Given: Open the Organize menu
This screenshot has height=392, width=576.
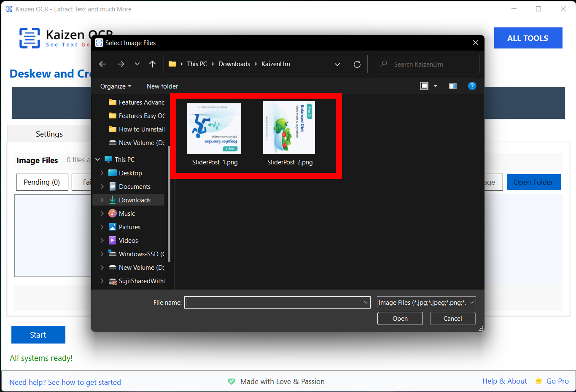Looking at the screenshot, I should [x=116, y=86].
